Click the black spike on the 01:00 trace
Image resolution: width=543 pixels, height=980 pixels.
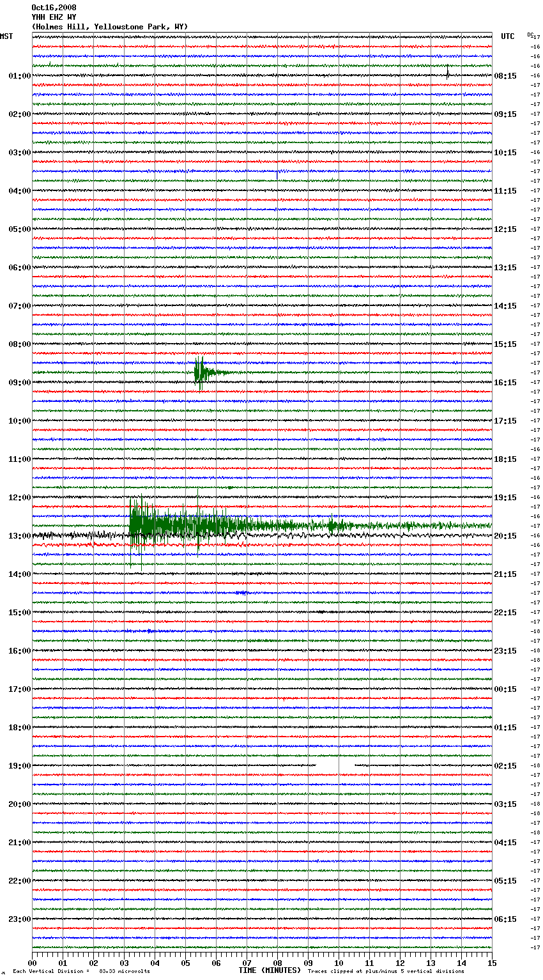coord(447,72)
